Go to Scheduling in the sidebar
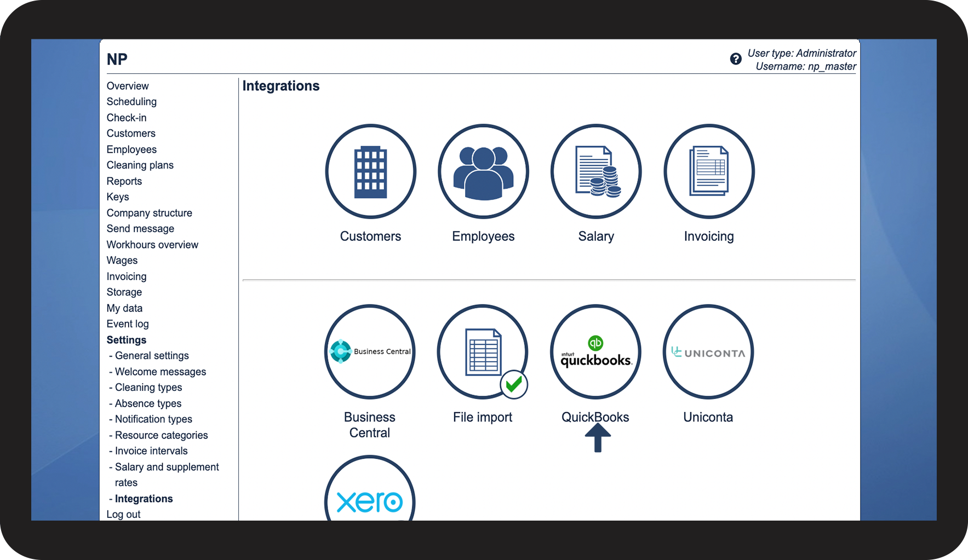 [131, 102]
